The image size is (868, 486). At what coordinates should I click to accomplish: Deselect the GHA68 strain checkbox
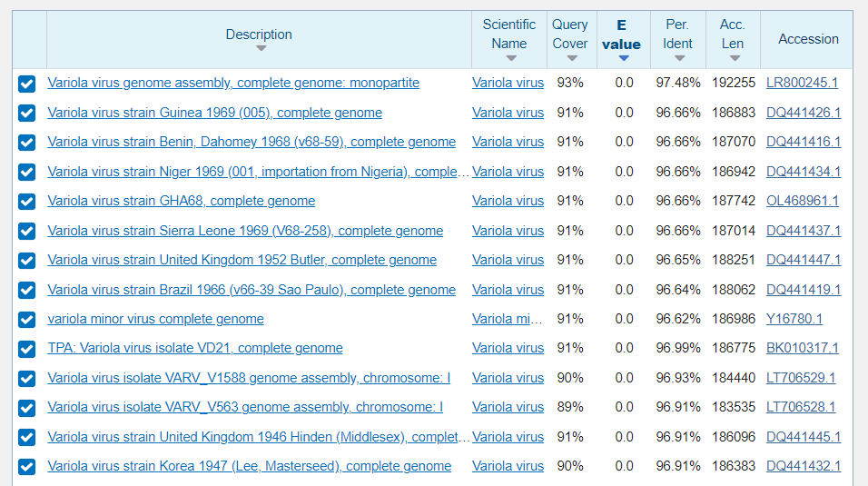click(27, 202)
